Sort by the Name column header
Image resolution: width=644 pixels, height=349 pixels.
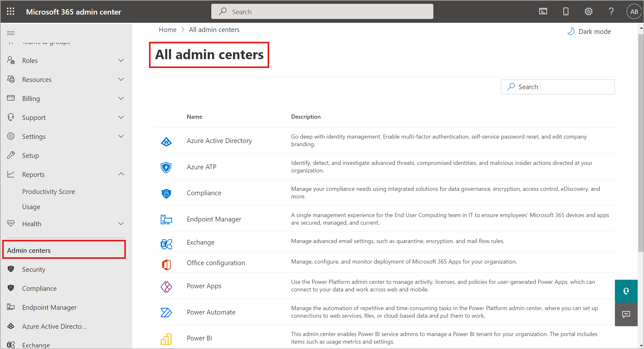tap(194, 117)
